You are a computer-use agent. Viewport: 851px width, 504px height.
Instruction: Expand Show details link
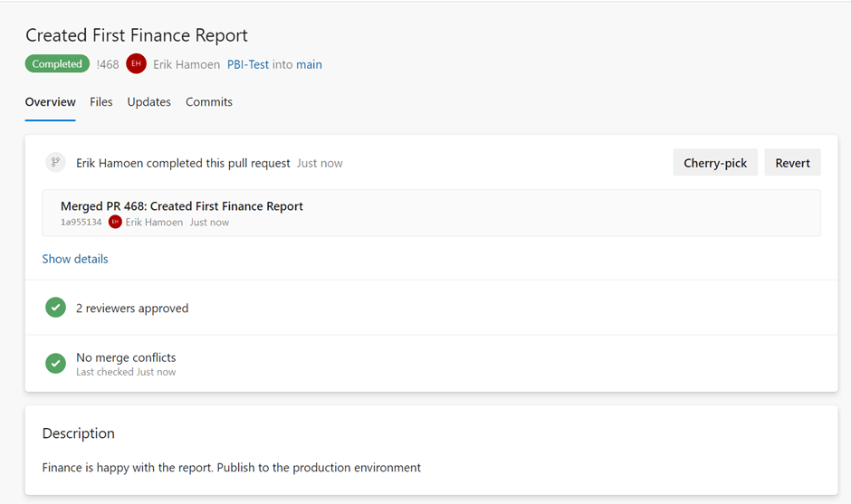pos(75,260)
